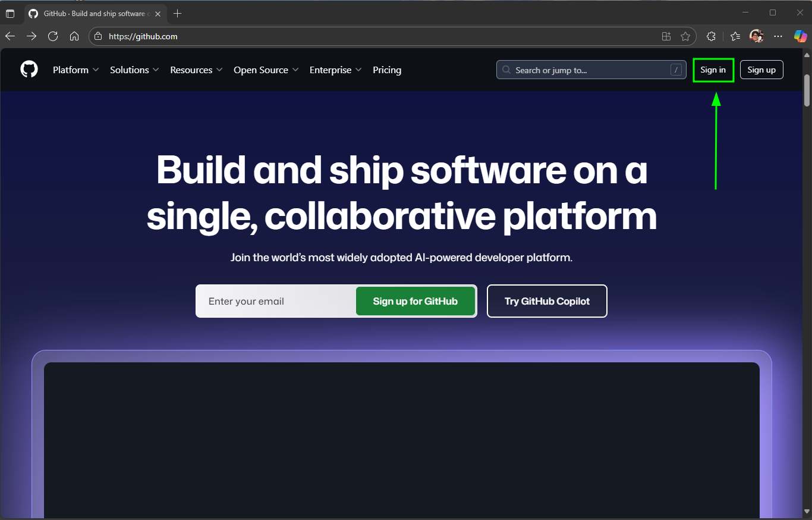Open the browser Extensions puzzle icon
The image size is (812, 520).
click(x=711, y=36)
